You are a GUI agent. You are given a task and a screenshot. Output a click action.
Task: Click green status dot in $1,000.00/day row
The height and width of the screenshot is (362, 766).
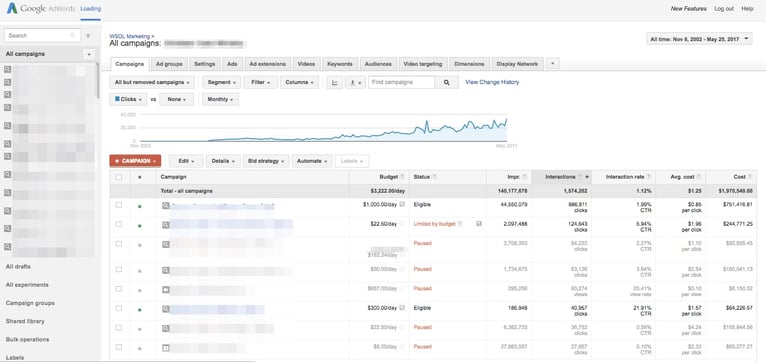(140, 207)
